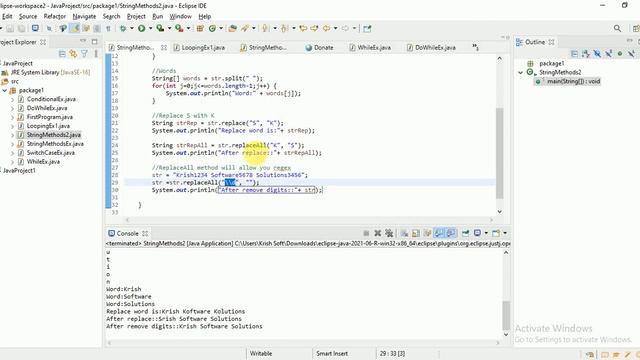Click Display Selected Console monitor icon

point(477,233)
